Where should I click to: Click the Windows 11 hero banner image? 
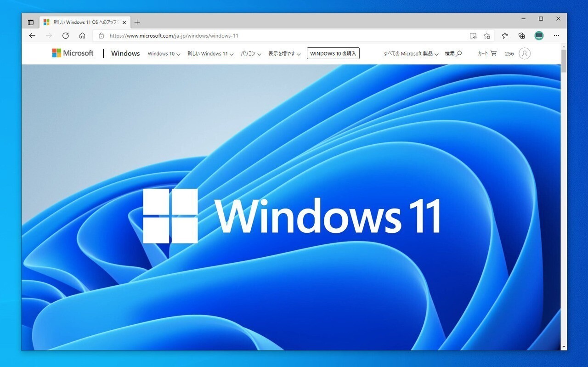point(291,207)
